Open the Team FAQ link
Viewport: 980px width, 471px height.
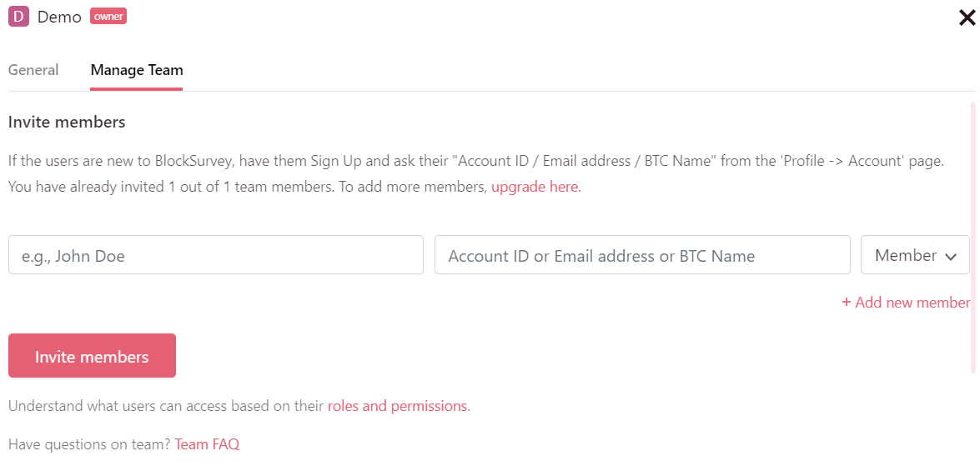point(207,444)
